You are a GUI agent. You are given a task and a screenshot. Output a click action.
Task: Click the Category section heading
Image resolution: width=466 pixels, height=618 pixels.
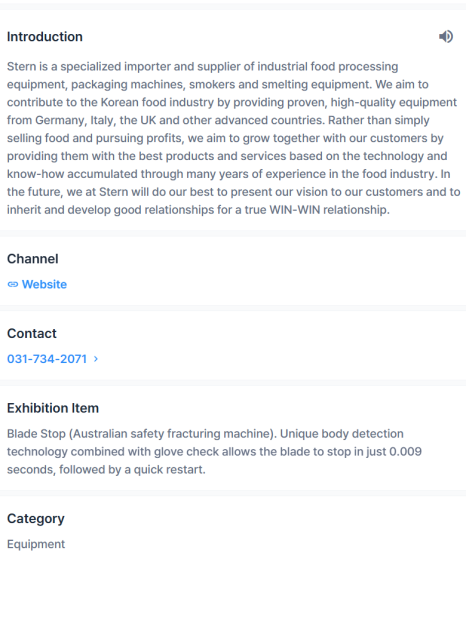pyautogui.click(x=36, y=519)
